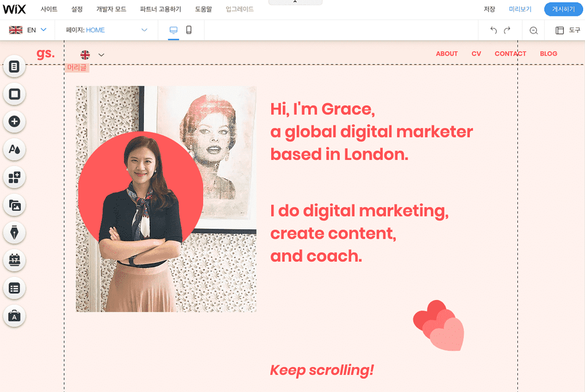This screenshot has height=392, width=585.
Task: Open the Bookings calendar icon in sidebar
Action: (x=14, y=260)
